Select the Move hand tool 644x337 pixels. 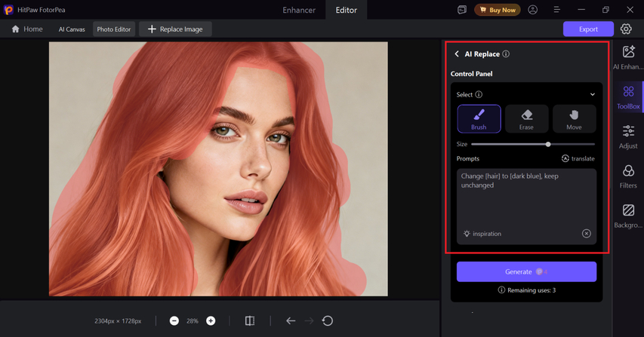tap(575, 119)
